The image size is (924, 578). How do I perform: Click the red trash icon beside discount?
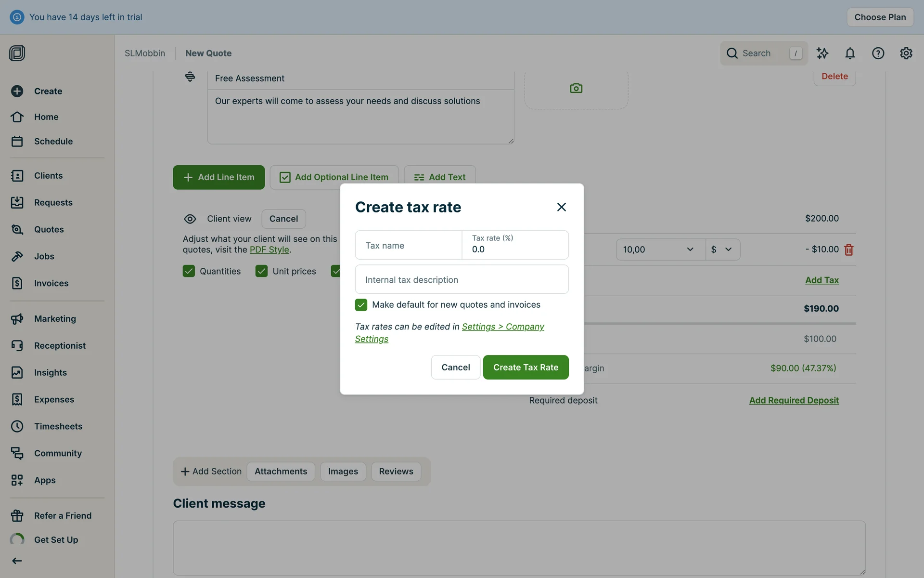point(848,250)
